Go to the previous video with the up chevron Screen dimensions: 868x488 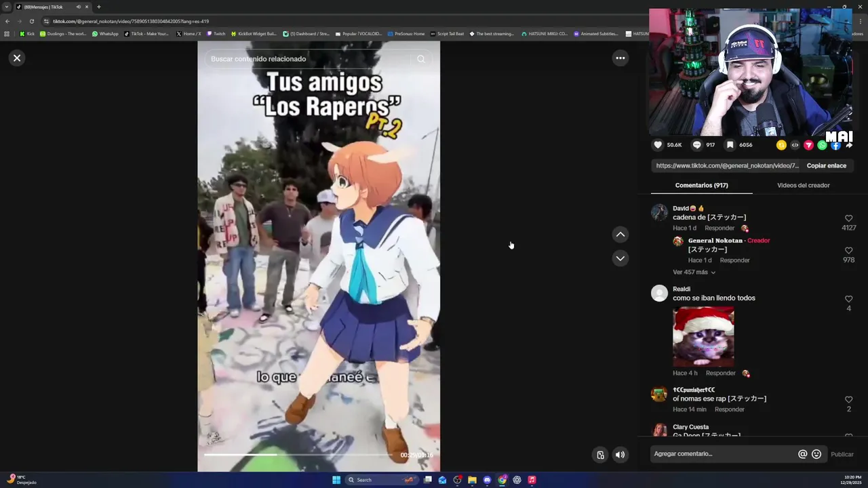620,235
